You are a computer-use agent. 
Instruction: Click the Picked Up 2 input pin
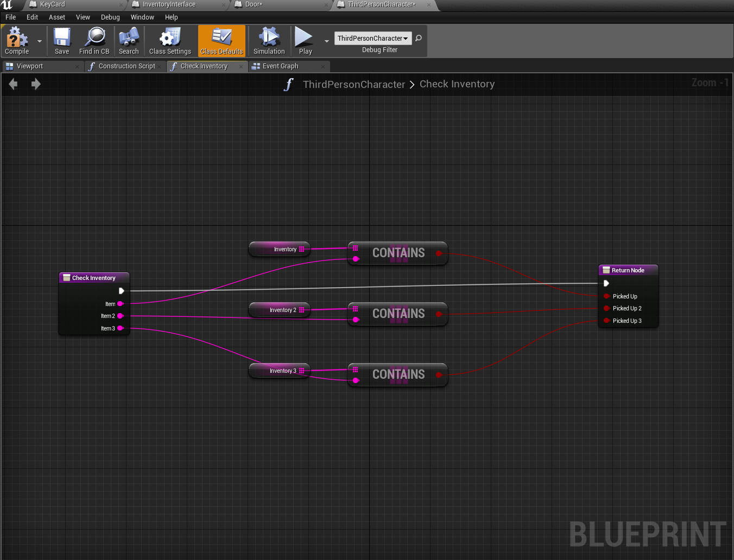(x=606, y=308)
